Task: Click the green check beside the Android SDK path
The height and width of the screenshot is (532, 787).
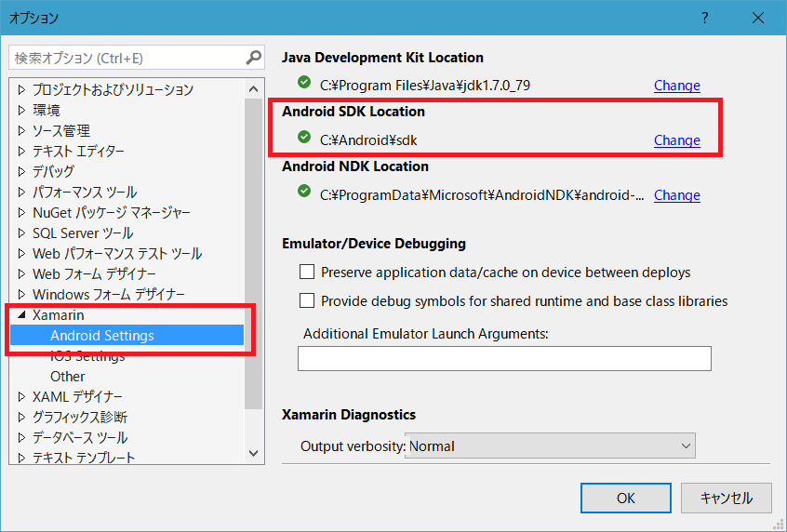Action: coord(304,137)
